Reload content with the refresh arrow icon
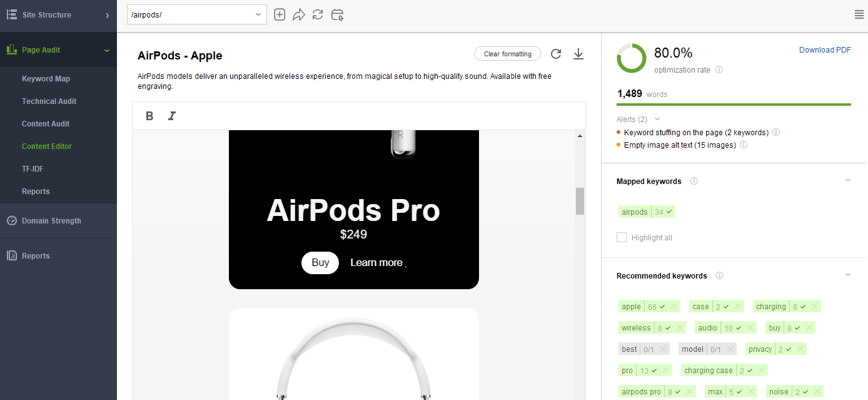The height and width of the screenshot is (400, 868). pos(556,54)
